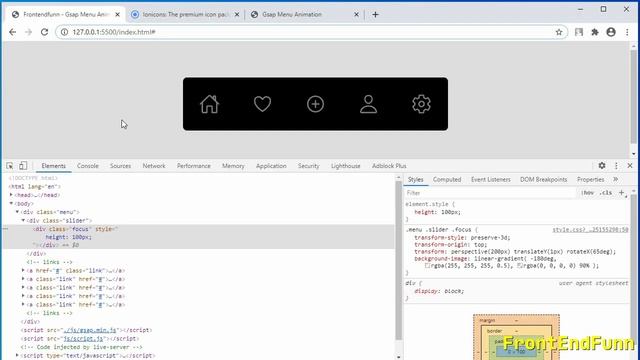The image size is (640, 360).
Task: Activate the DevTools inspect element picker
Action: pos(10,166)
